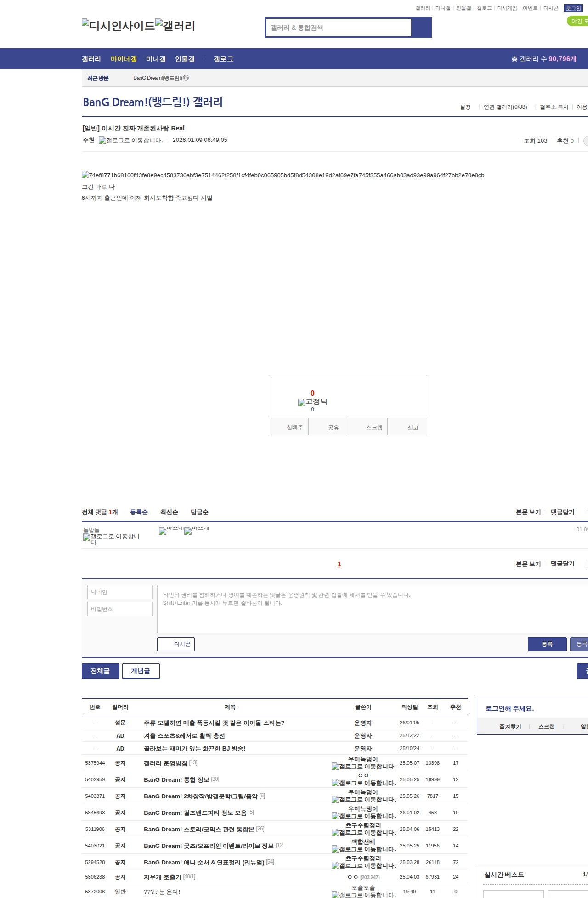The height and width of the screenshot is (898, 588).
Task: Open 마이너갤 in the blue navigation bar
Action: pyautogui.click(x=124, y=59)
